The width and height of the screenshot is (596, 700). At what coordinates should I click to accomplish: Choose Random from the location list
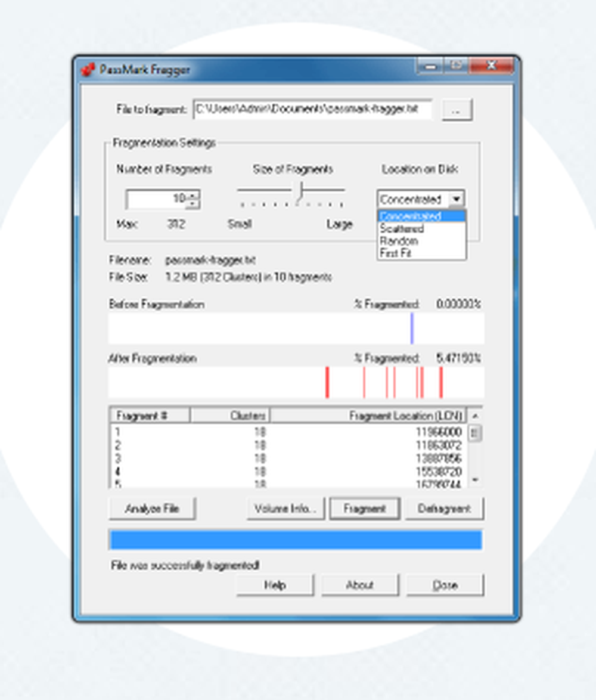point(421,241)
